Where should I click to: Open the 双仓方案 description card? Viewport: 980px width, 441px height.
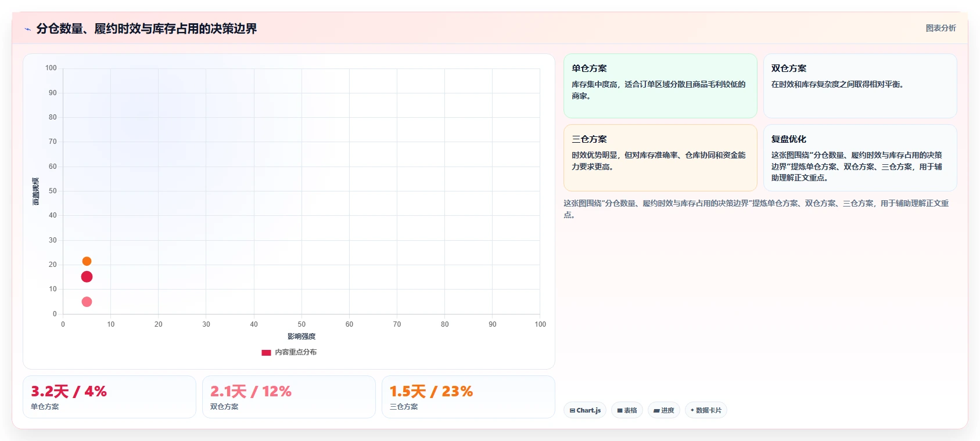[860, 86]
